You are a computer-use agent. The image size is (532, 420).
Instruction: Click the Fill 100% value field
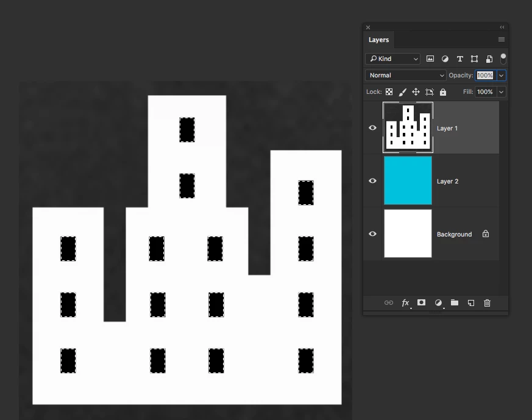pyautogui.click(x=486, y=92)
